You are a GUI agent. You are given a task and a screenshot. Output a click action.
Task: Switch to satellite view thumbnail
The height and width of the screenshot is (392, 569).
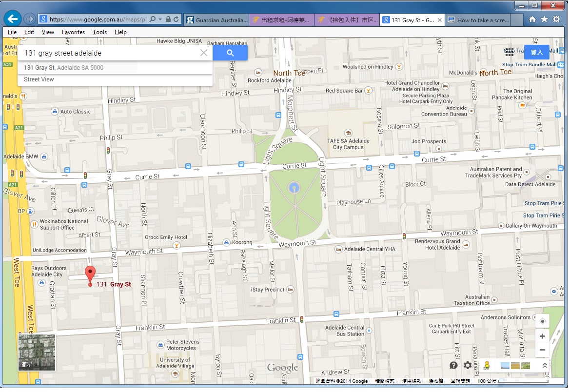tap(37, 352)
